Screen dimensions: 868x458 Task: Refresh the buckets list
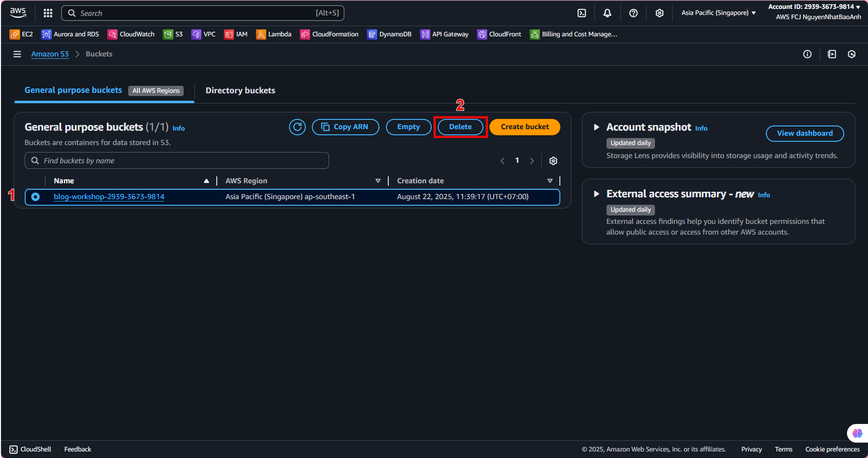coord(297,127)
